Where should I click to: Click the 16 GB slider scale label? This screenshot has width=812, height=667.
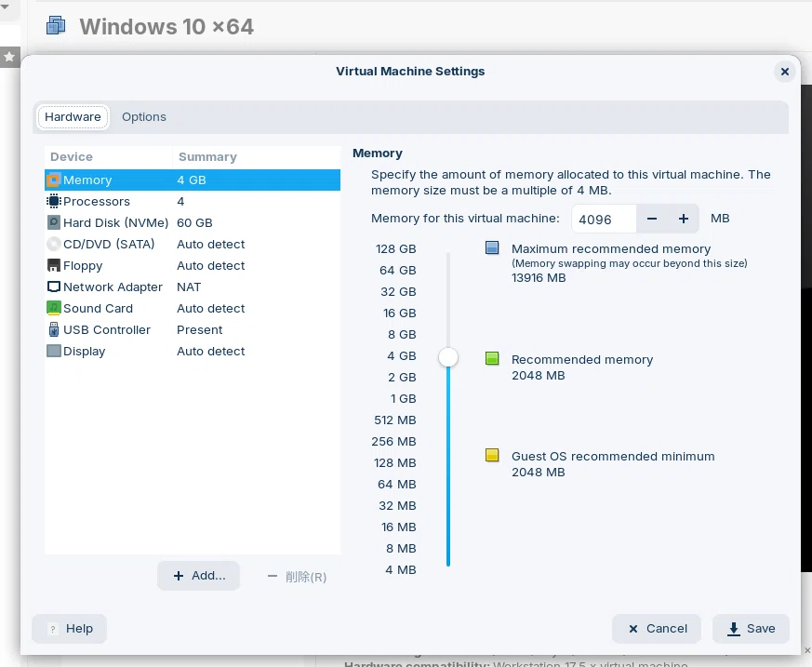coord(400,313)
